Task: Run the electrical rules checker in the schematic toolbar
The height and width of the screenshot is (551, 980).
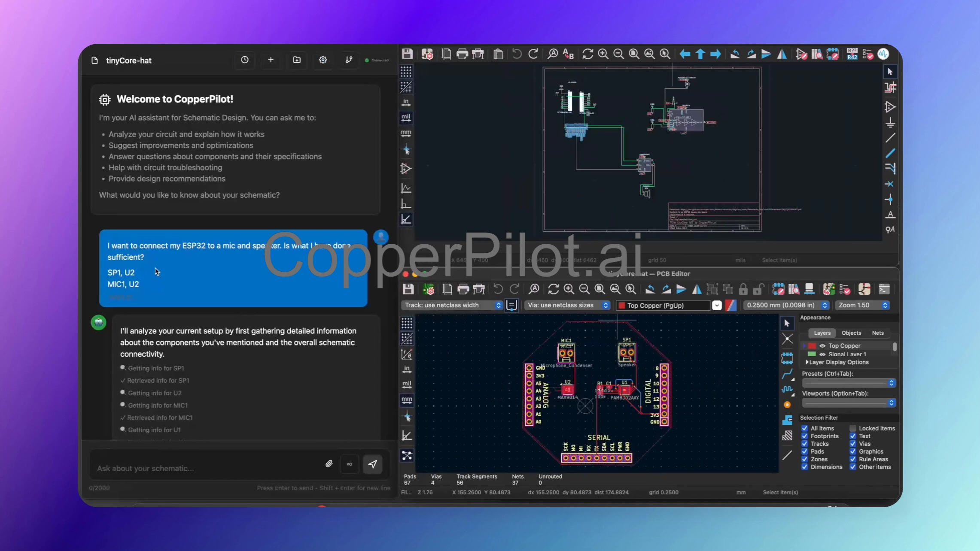Action: (867, 54)
